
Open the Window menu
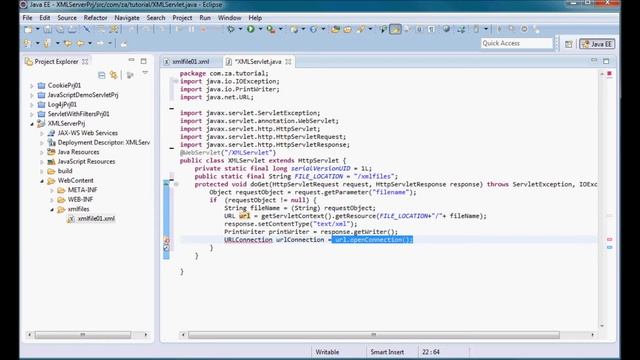tap(229, 18)
